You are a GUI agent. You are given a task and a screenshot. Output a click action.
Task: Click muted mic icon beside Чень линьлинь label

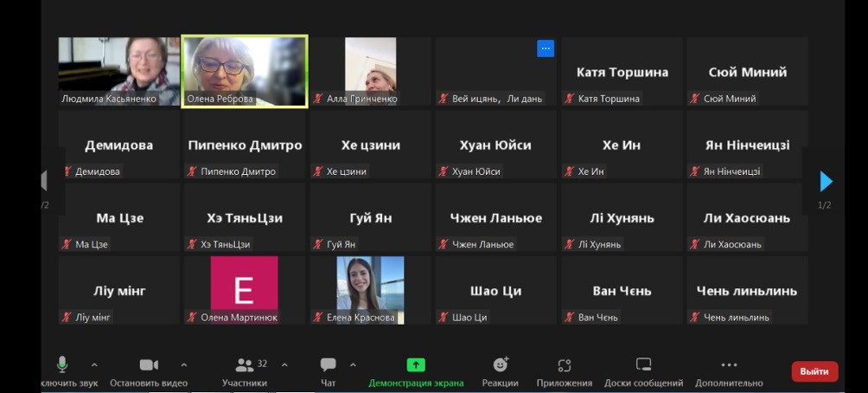pyautogui.click(x=695, y=317)
